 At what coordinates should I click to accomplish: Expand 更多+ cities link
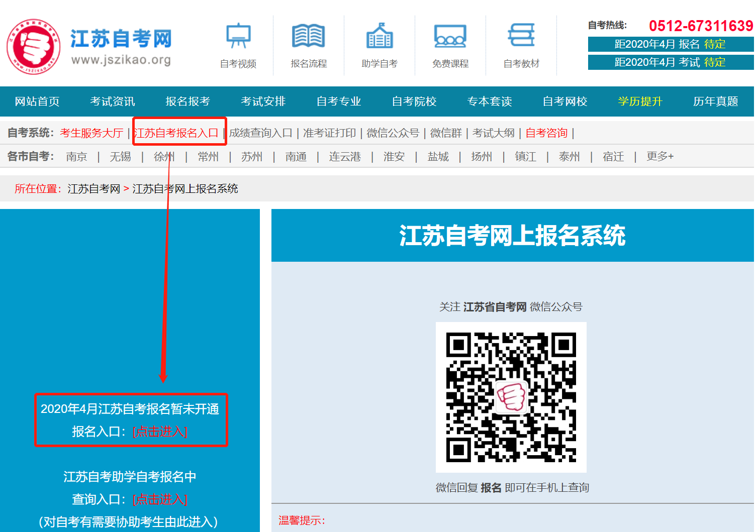660,157
